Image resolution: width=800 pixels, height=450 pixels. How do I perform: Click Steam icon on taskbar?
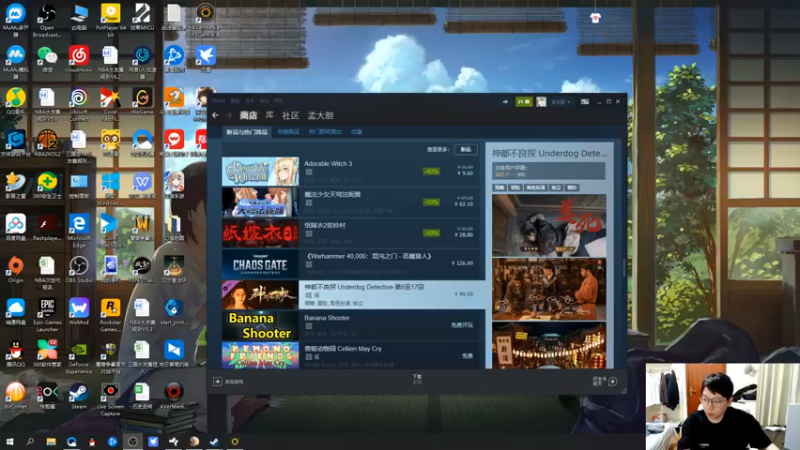(x=214, y=441)
